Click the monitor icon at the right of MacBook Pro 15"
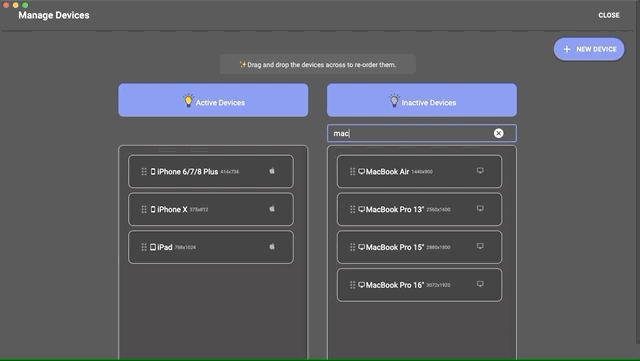Image resolution: width=640 pixels, height=361 pixels. pos(480,246)
